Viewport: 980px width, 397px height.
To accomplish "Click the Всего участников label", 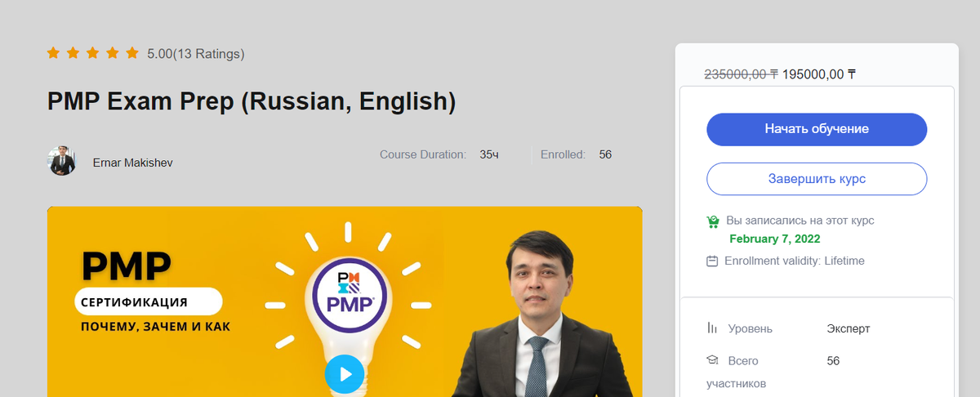I will [x=737, y=372].
